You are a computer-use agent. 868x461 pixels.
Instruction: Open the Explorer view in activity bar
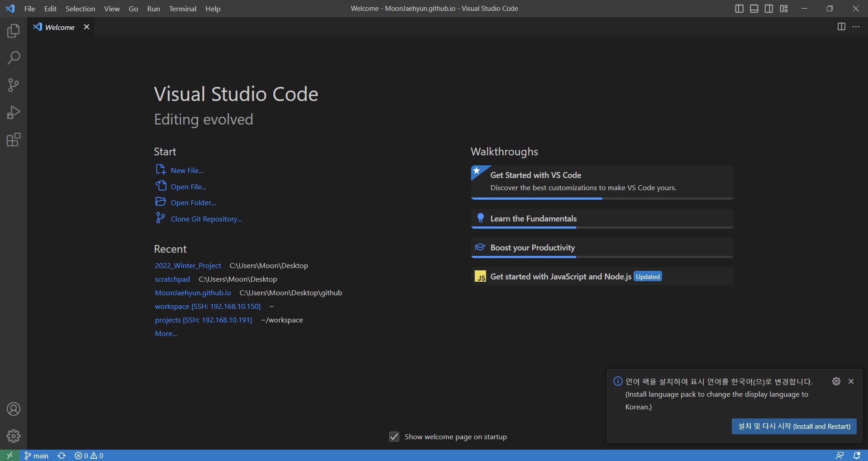tap(14, 31)
